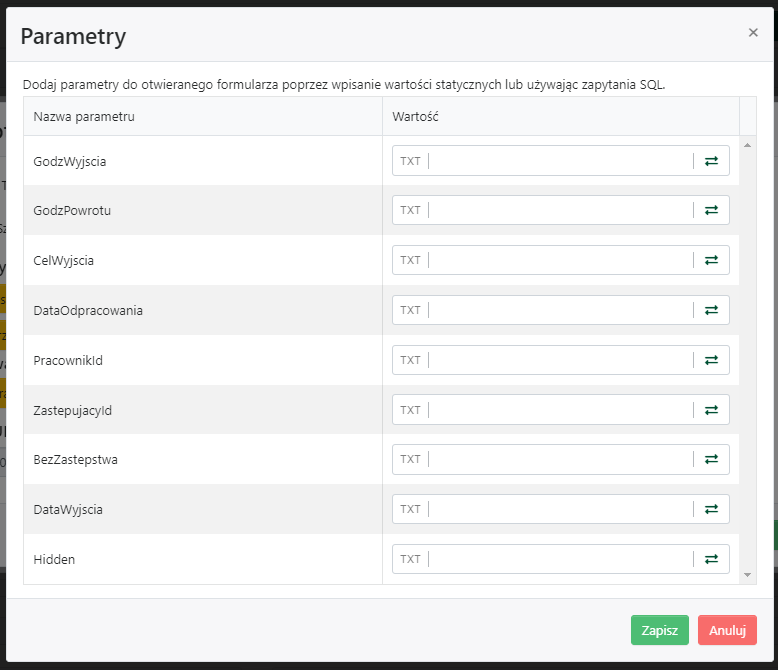Type in the GodzWyjscia value field

pos(560,161)
